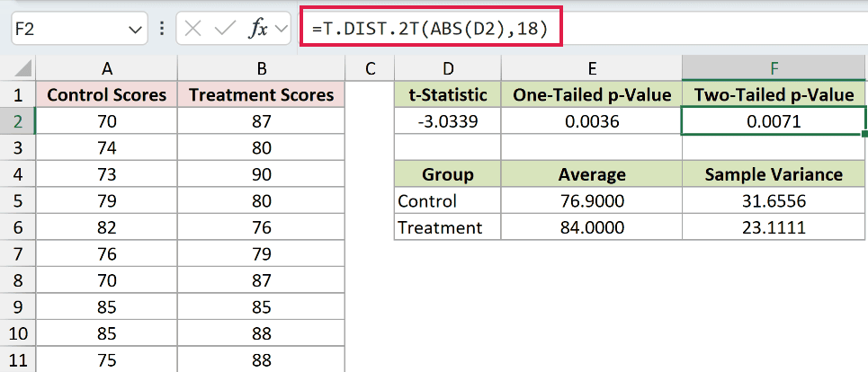Click the fill handle of cell F2
Image resolution: width=868 pixels, height=372 pixels.
click(864, 134)
